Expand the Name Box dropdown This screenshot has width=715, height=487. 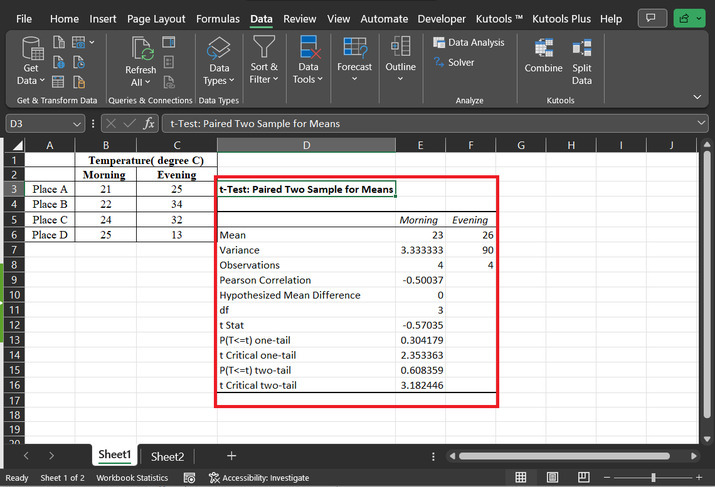78,123
